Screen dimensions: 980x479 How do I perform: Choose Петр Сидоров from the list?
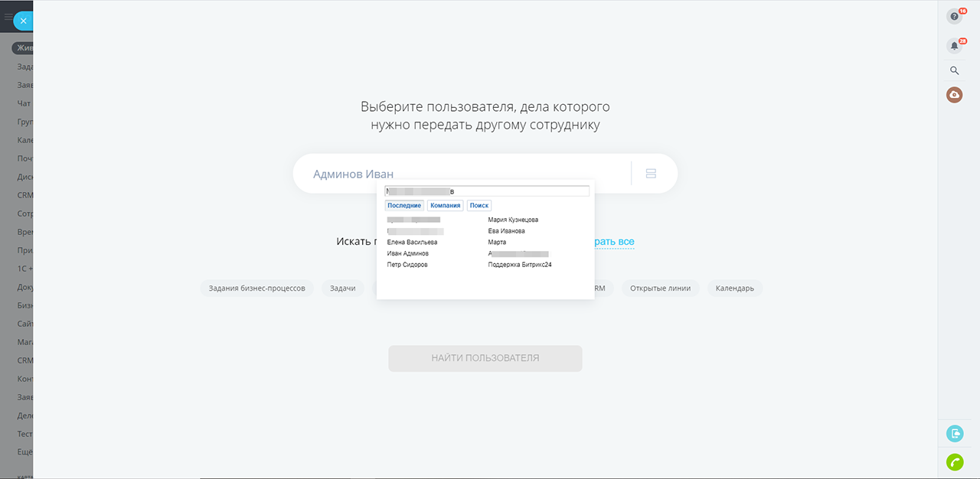407,265
